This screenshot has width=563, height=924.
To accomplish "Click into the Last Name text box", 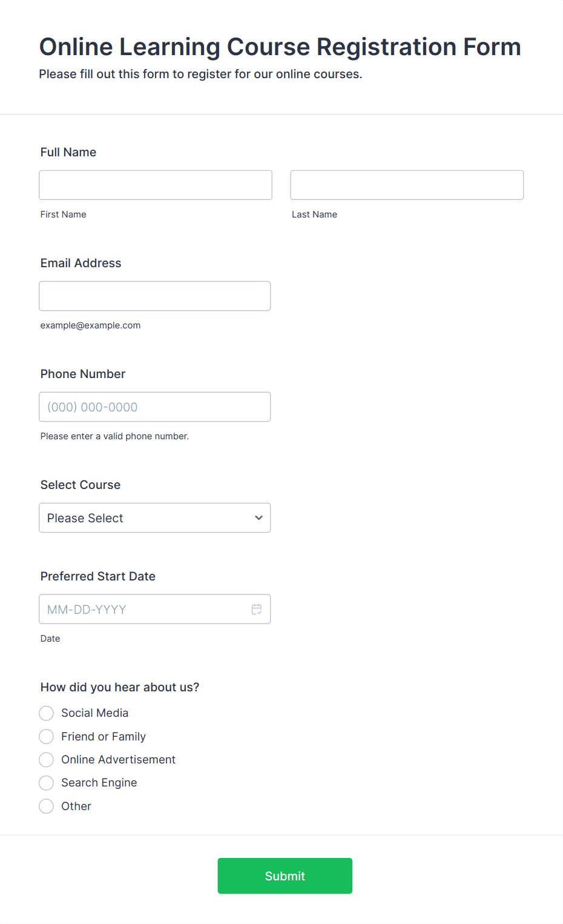I will [407, 185].
